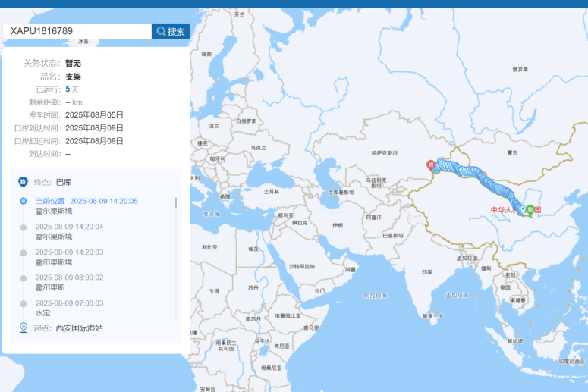Screen dimensions: 588x392
Task: Click the location pin icon beside 起点
Action: 24,328
